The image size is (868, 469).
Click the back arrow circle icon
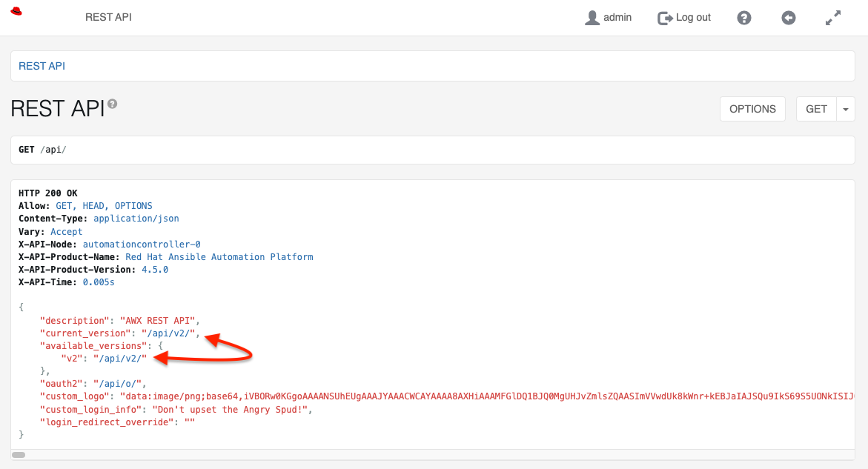click(x=788, y=18)
